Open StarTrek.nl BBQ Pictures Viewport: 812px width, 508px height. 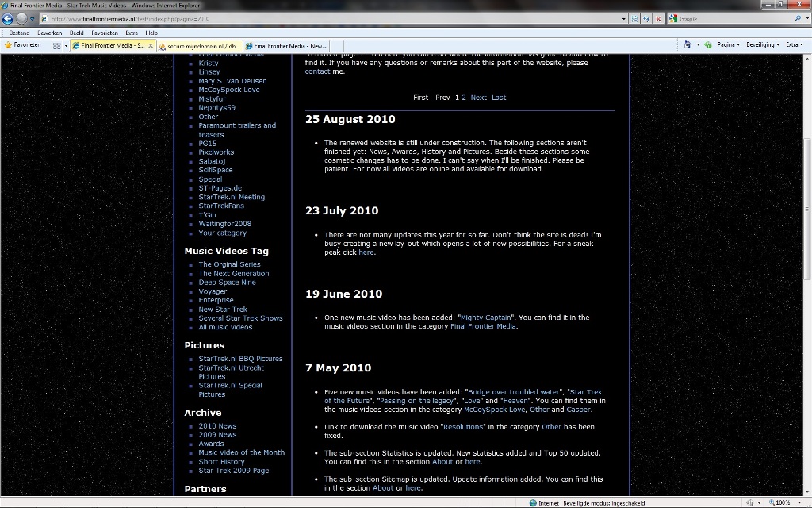pyautogui.click(x=240, y=359)
